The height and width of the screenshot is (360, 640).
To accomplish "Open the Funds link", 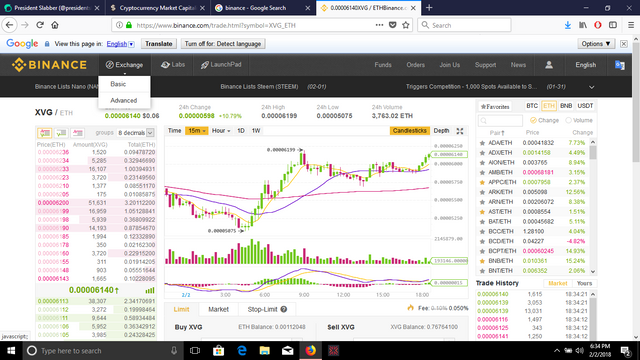I will (382, 65).
